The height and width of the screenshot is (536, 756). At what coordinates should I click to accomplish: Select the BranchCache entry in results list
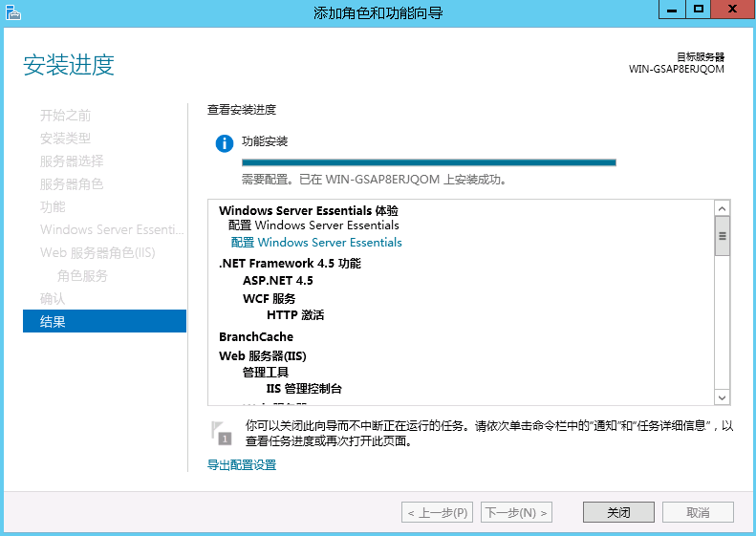pyautogui.click(x=256, y=337)
